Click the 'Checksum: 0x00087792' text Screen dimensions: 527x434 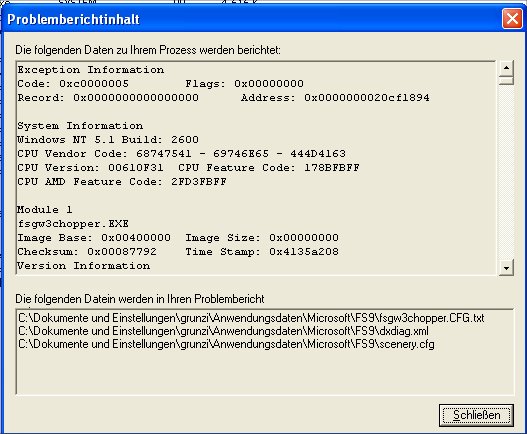(87, 251)
